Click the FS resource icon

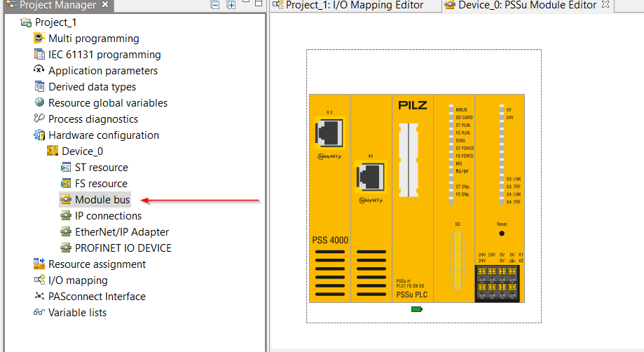pyautogui.click(x=66, y=183)
